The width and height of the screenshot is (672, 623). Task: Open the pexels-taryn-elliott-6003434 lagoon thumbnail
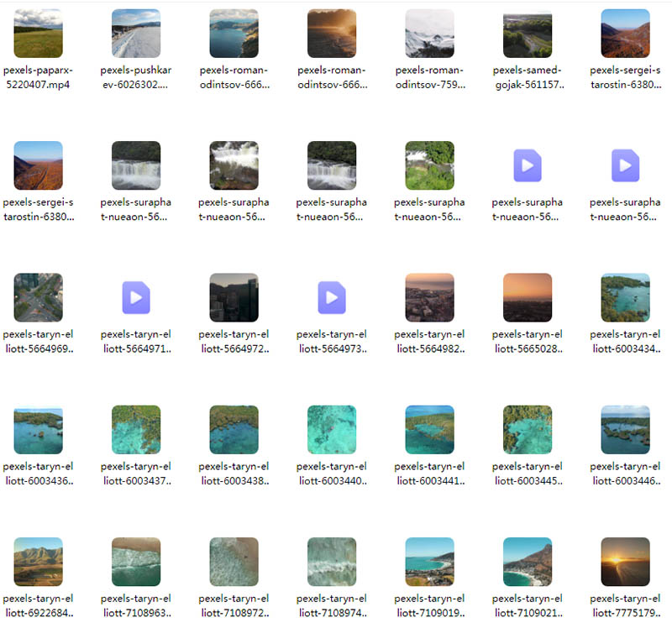coord(625,297)
